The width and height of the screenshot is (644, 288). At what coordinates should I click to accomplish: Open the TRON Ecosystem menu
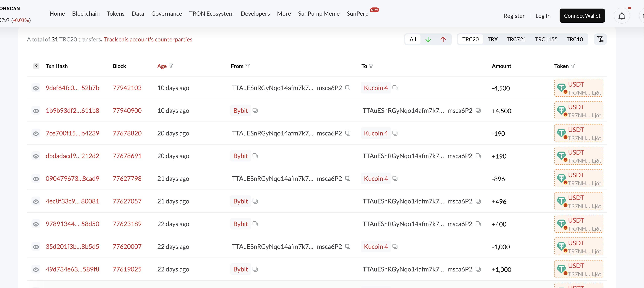pos(211,14)
